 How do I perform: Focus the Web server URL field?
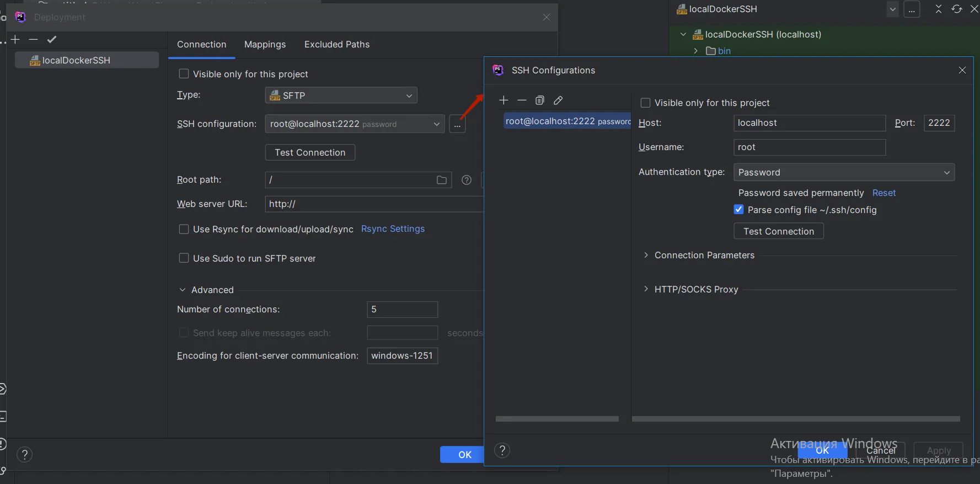click(x=374, y=204)
